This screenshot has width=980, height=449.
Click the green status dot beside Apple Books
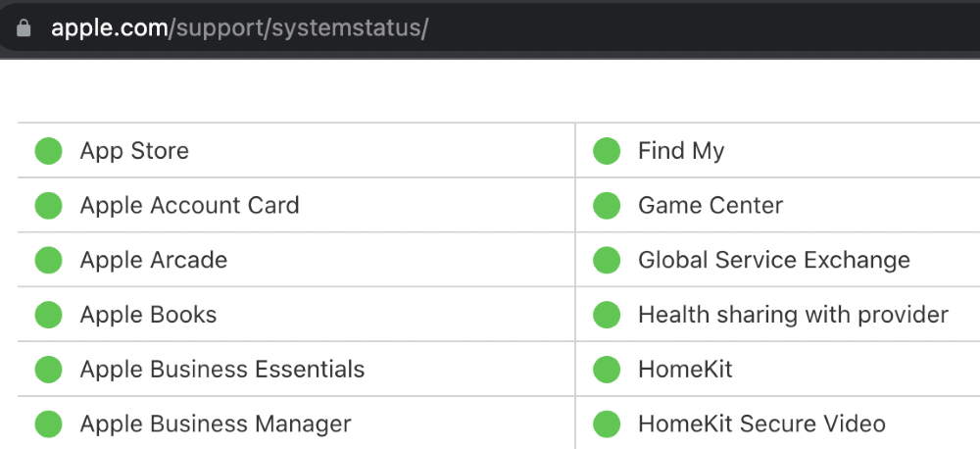click(x=48, y=315)
